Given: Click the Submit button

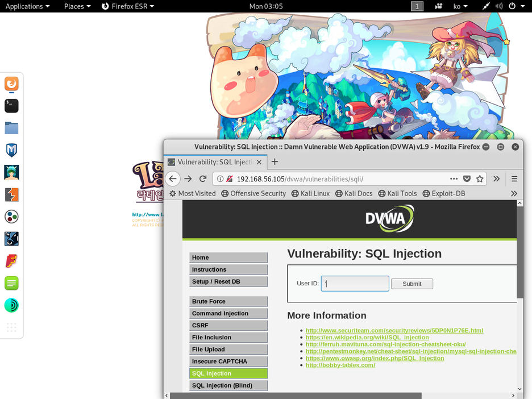Looking at the screenshot, I should (x=412, y=284).
